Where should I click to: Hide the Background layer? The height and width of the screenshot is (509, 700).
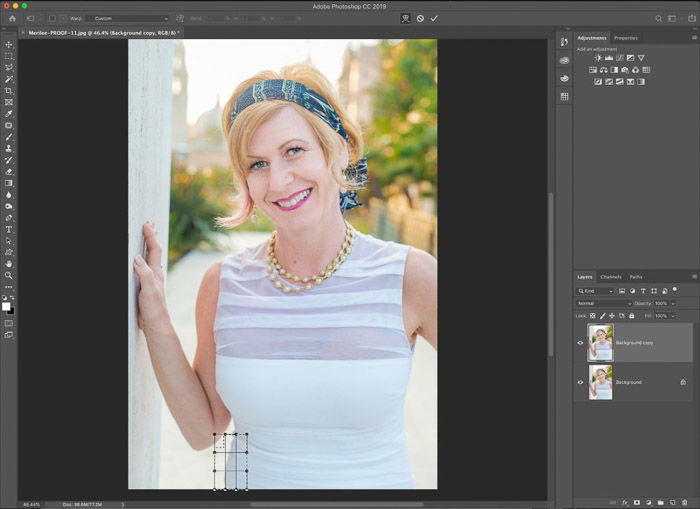coord(580,382)
